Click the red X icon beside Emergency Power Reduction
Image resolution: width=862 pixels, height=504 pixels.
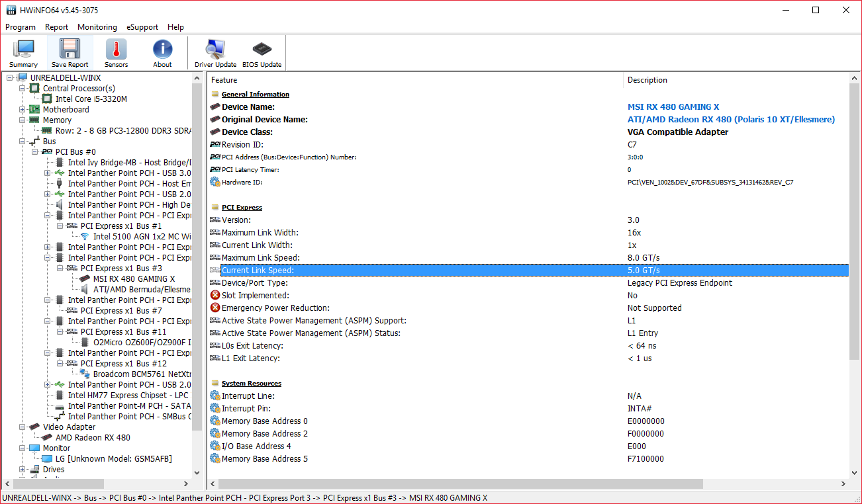tap(215, 308)
